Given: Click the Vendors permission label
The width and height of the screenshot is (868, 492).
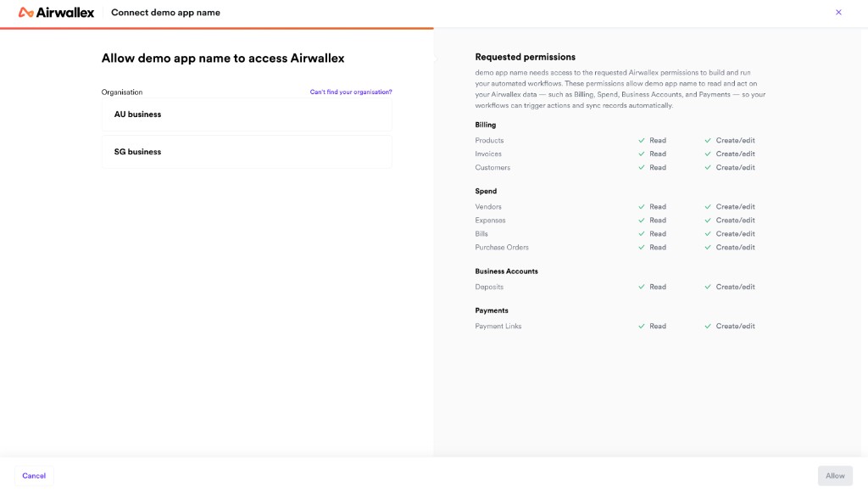Looking at the screenshot, I should (487, 207).
